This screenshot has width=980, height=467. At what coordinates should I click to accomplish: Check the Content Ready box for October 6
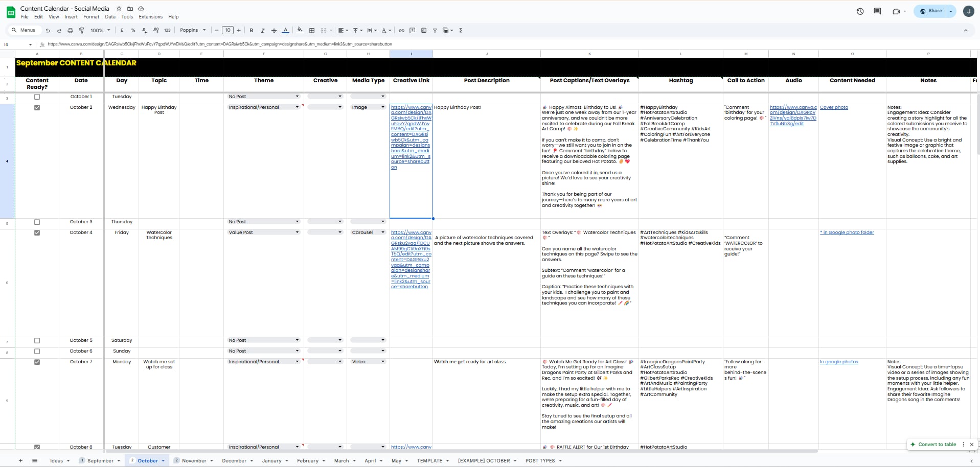[37, 352]
